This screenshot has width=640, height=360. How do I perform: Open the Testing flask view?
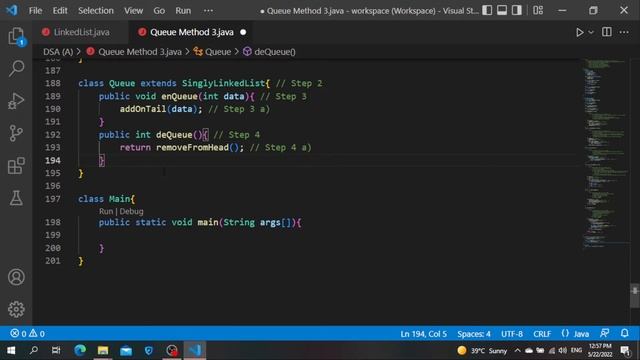click(x=16, y=198)
